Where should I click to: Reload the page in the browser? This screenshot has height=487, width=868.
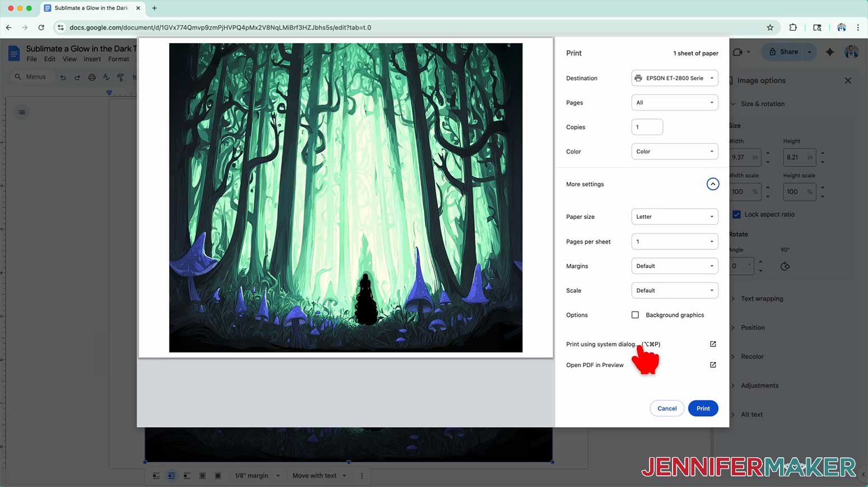(x=41, y=27)
